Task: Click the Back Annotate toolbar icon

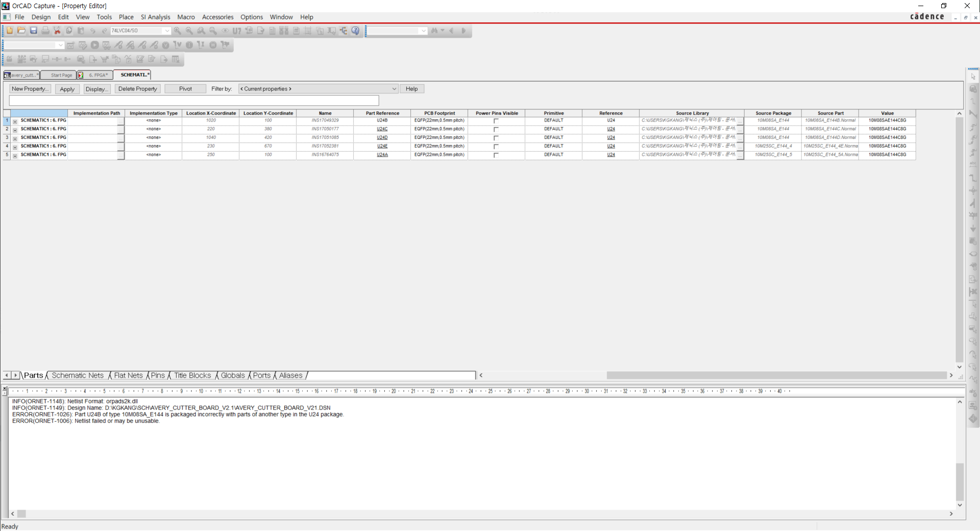Action: (x=249, y=31)
